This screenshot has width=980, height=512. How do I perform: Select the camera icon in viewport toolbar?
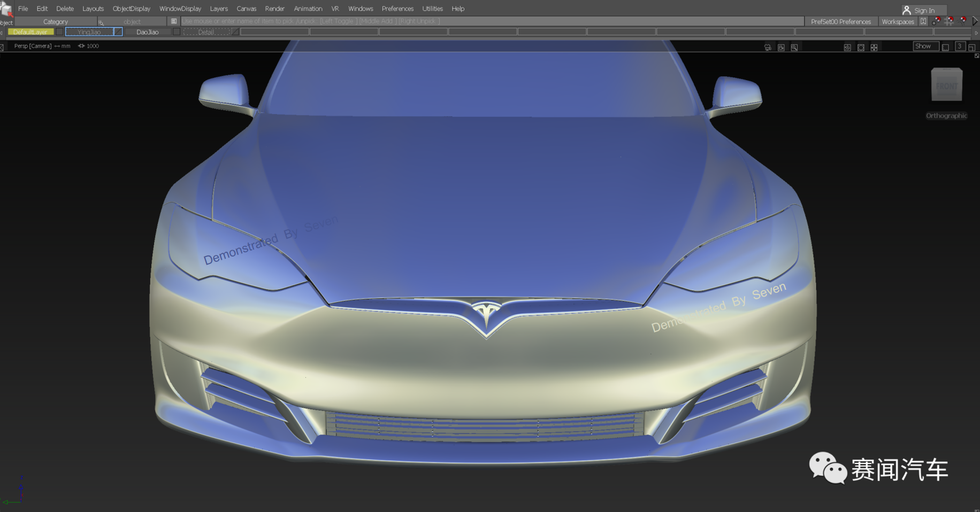point(768,46)
